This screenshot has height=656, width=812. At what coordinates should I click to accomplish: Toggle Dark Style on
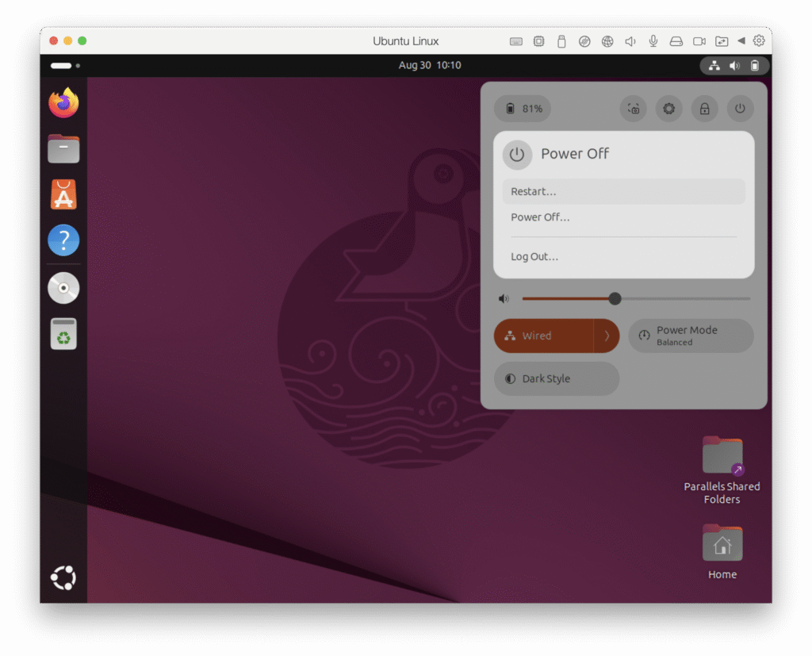557,379
